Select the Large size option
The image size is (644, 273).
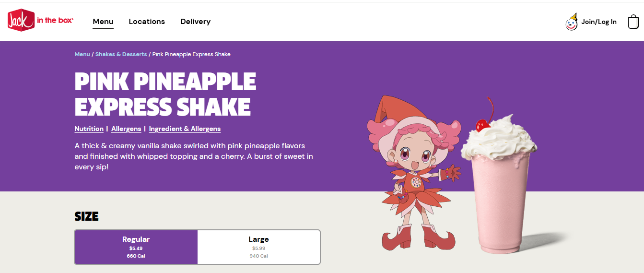coord(258,247)
